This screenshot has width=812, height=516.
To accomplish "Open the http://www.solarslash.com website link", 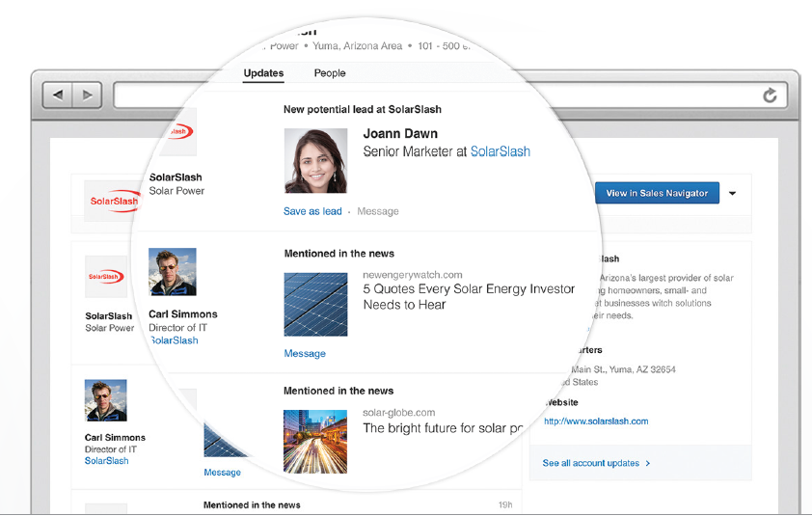I will [x=596, y=421].
